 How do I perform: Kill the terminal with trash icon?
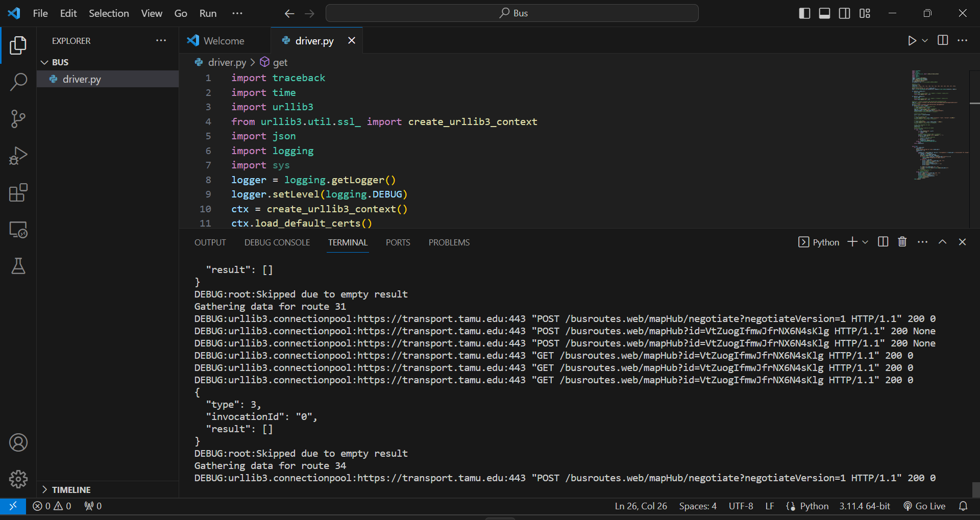902,242
